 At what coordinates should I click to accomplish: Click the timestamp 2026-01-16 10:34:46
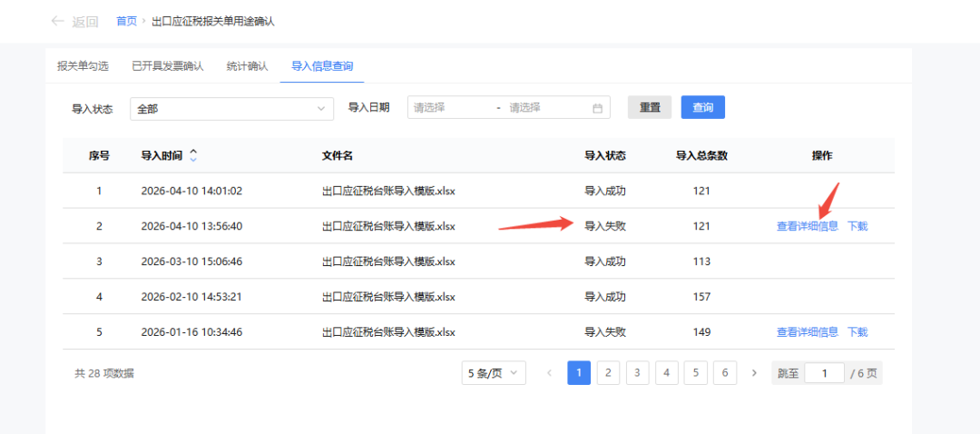click(x=191, y=332)
